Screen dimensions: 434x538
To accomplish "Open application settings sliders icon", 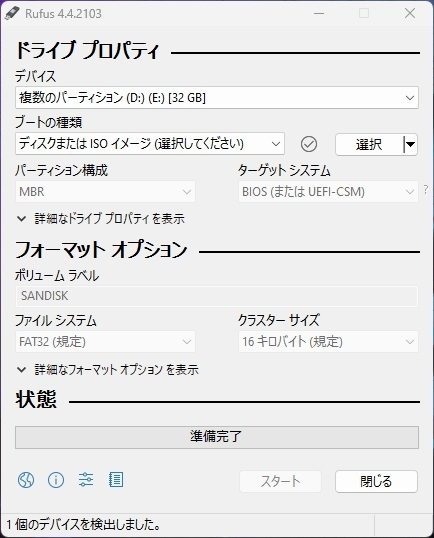I will coord(86,480).
